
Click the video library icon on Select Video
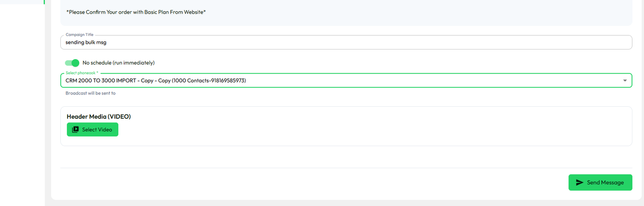(x=75, y=130)
